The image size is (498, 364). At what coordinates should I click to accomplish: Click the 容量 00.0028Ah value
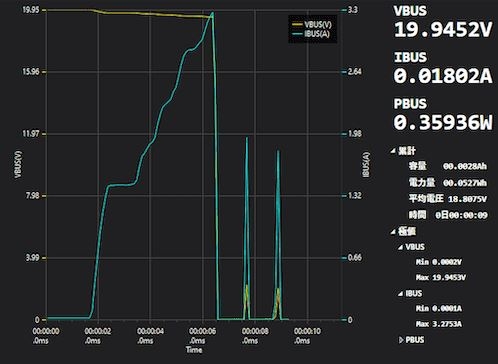[465, 166]
